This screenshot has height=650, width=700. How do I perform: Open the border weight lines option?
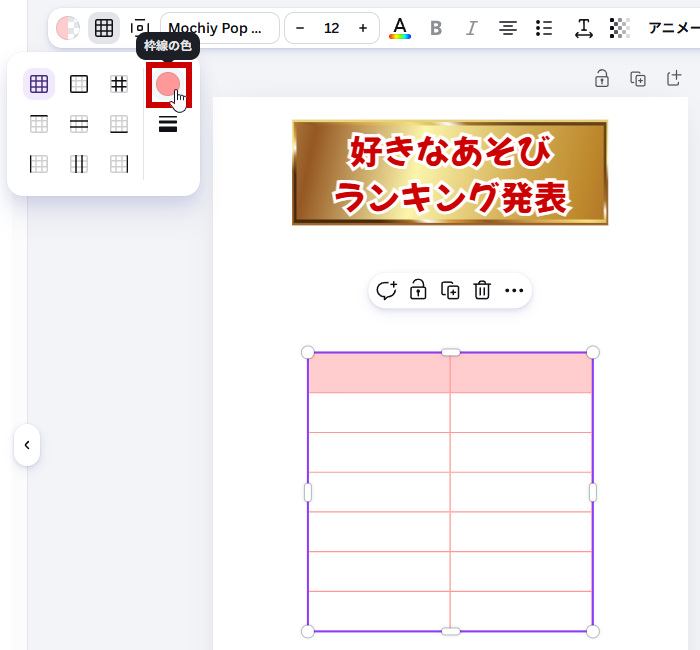point(168,124)
